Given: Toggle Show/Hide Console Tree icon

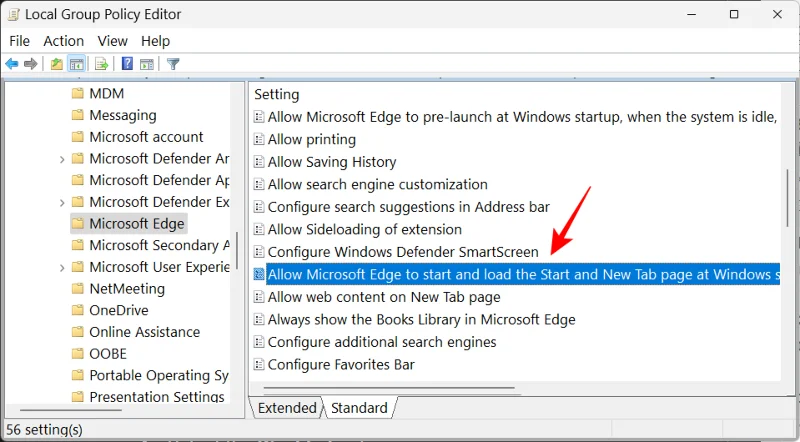Looking at the screenshot, I should pos(77,64).
